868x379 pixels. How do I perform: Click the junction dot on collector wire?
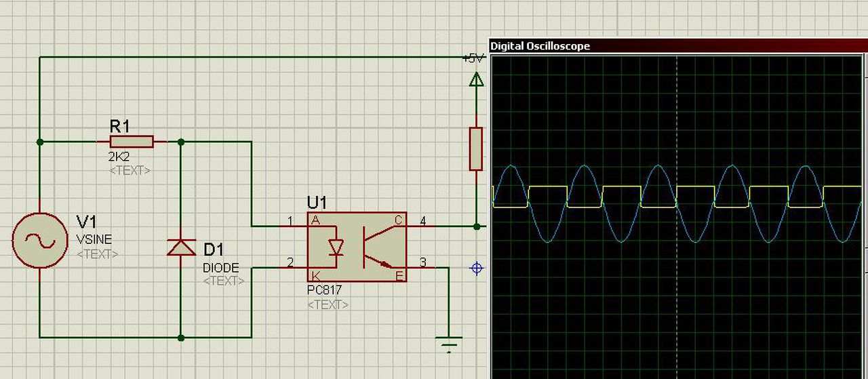pyautogui.click(x=477, y=226)
